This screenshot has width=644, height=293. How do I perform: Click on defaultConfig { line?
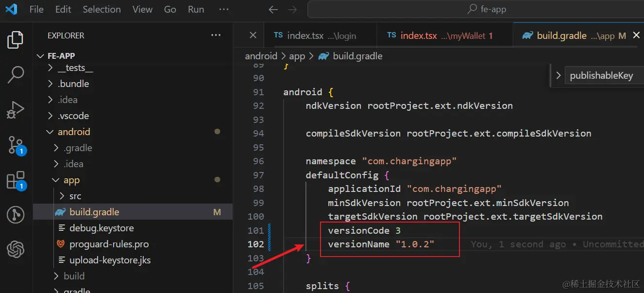click(347, 175)
